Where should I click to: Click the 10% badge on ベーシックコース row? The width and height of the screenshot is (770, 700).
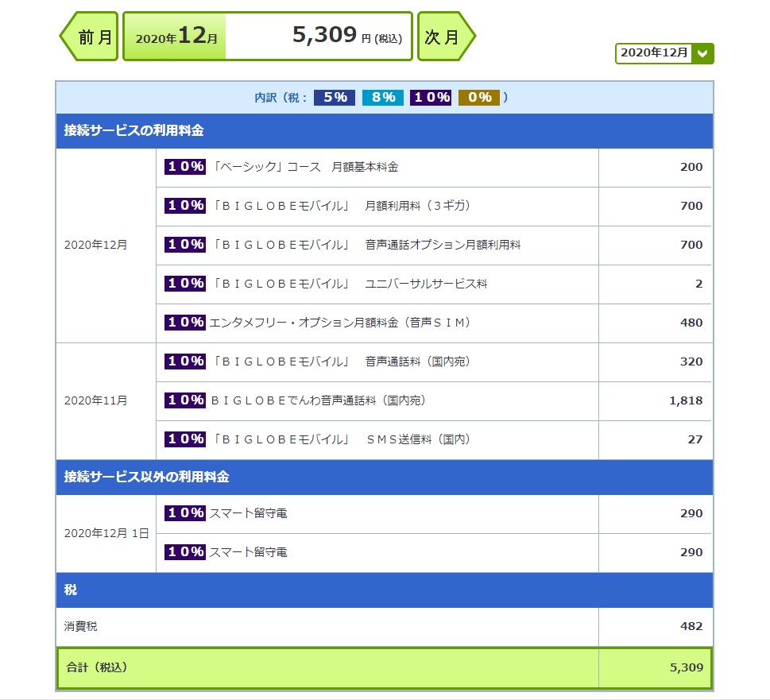[185, 166]
